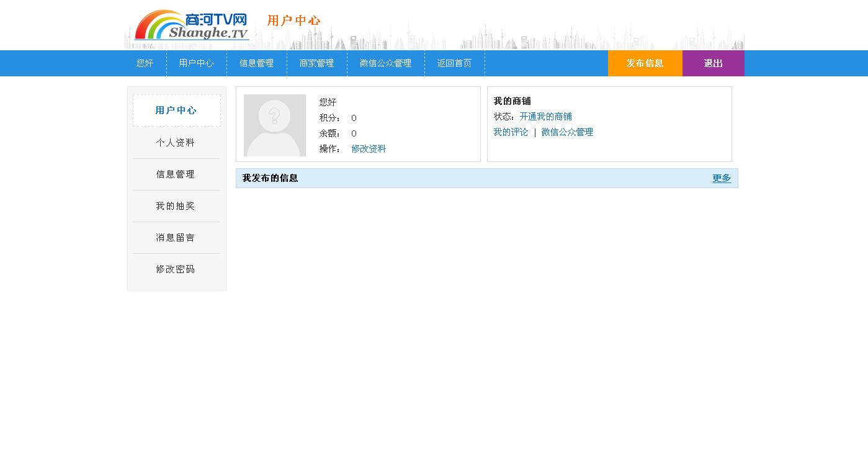Click 更多 in 我发布的信息 header

click(x=722, y=178)
